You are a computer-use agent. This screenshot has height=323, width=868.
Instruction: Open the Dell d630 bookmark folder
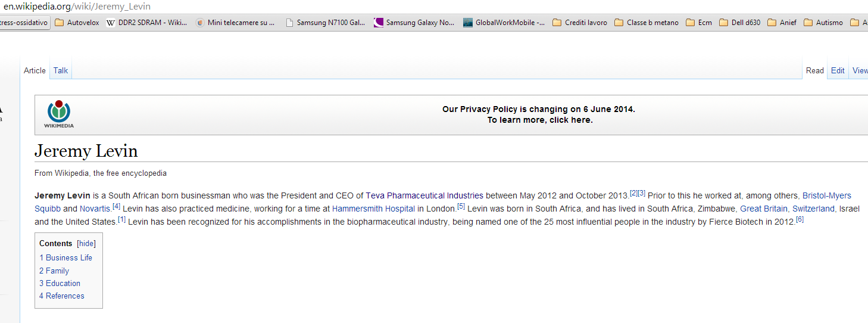(739, 23)
